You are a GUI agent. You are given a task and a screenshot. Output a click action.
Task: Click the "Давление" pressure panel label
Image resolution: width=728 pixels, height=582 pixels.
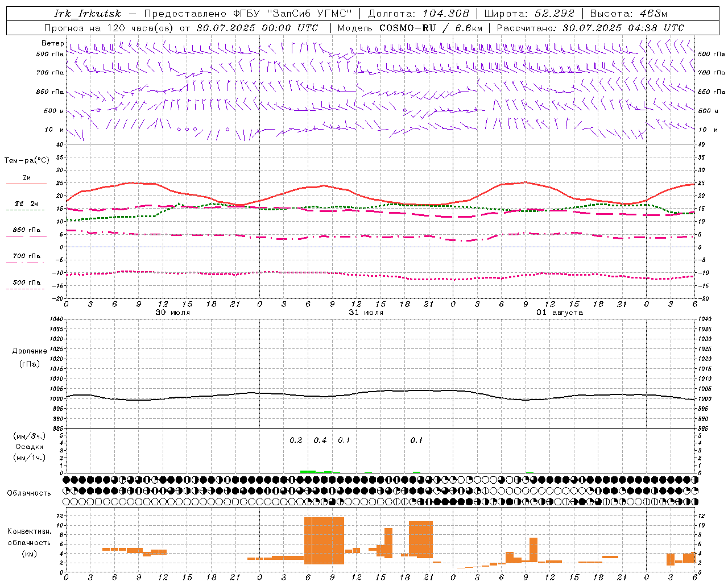(30, 351)
